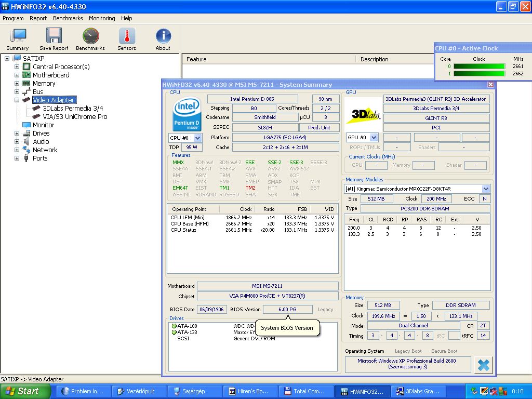532x399 pixels.
Task: Expand the Motherboard node
Action: tap(17, 75)
